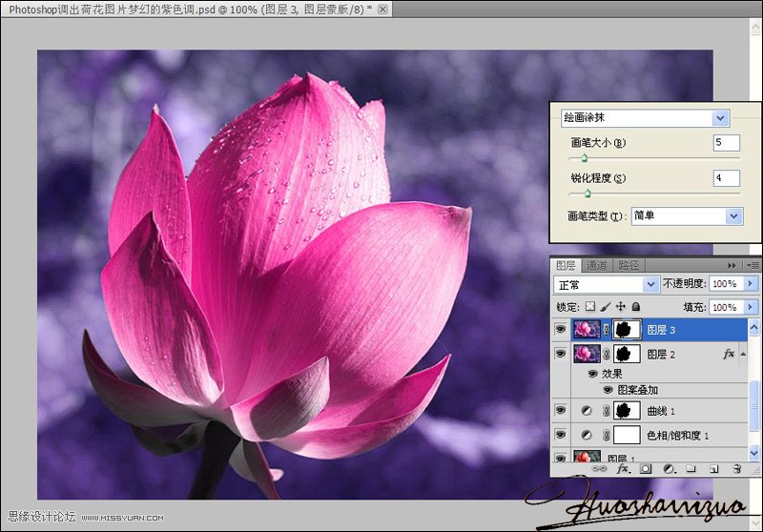Click the create new layer icon
This screenshot has height=532, width=763.
[713, 469]
